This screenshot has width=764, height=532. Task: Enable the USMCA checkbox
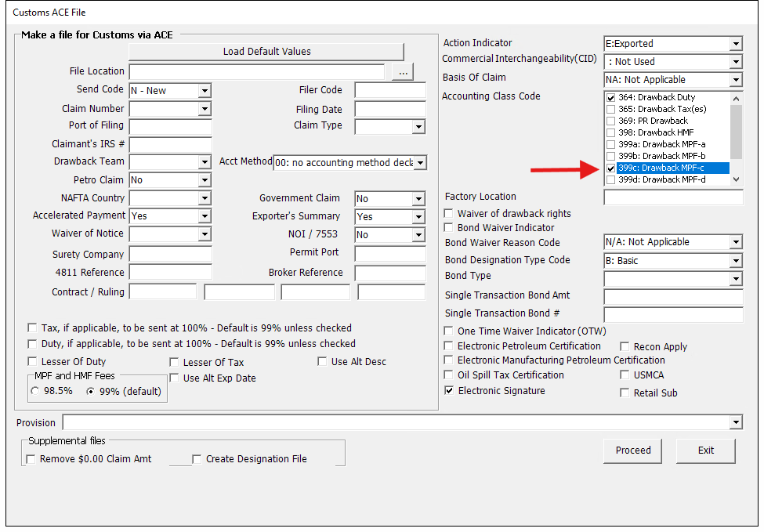point(625,375)
